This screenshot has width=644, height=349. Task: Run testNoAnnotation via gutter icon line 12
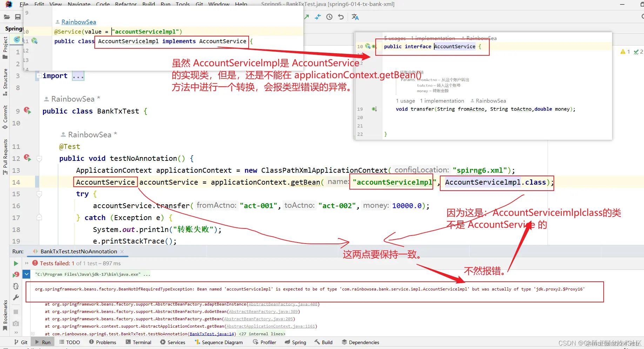click(27, 158)
